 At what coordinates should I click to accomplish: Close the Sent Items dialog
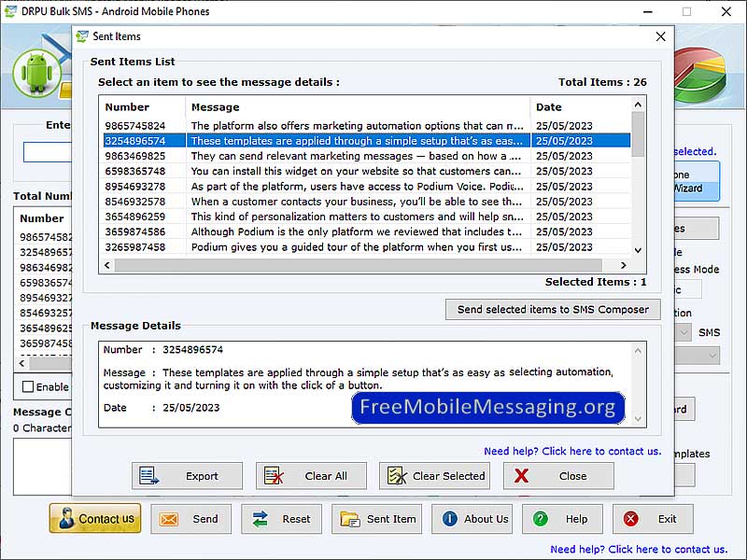[660, 36]
